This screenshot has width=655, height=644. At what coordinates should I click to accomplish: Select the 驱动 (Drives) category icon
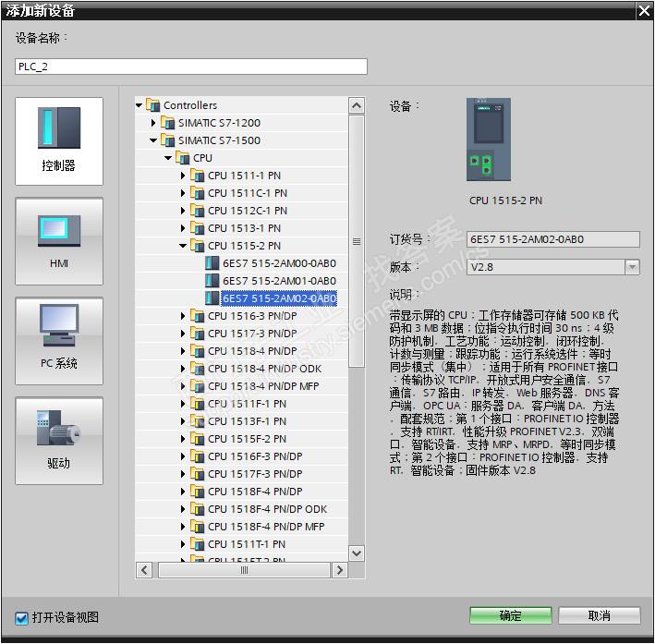59,441
